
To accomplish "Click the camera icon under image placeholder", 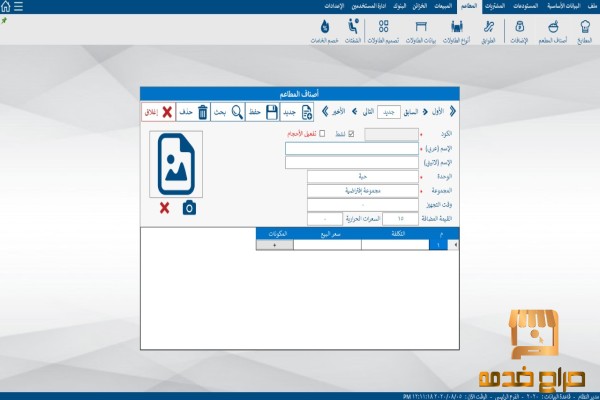I will 190,208.
